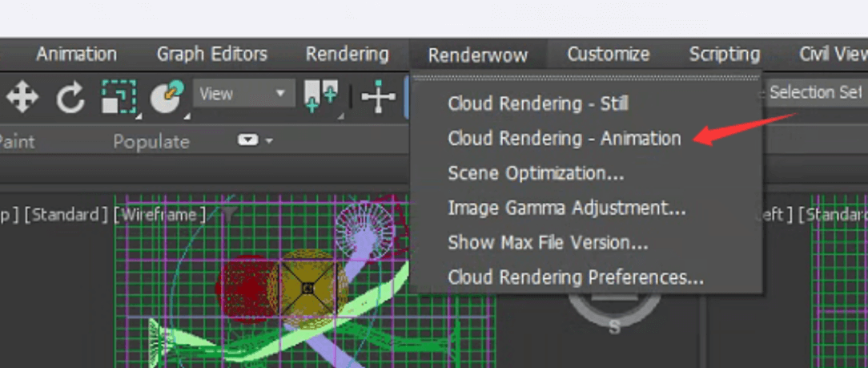868x368 pixels.
Task: Select Show Max File Version
Action: (548, 242)
